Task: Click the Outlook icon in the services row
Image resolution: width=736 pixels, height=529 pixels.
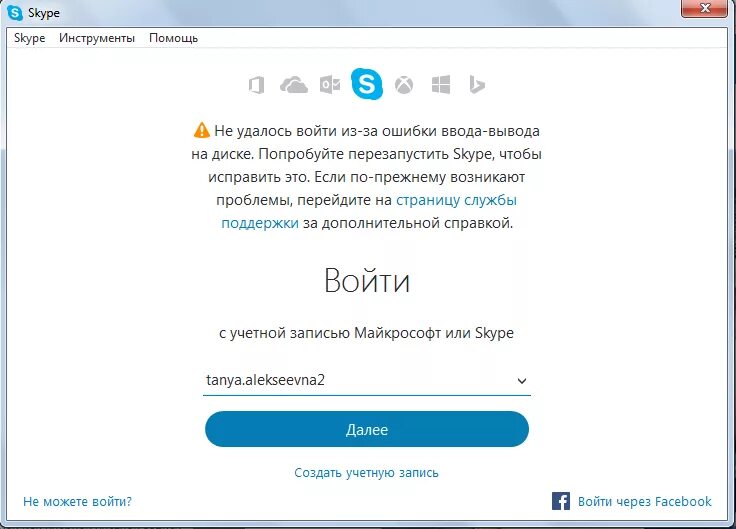Action: click(x=330, y=84)
